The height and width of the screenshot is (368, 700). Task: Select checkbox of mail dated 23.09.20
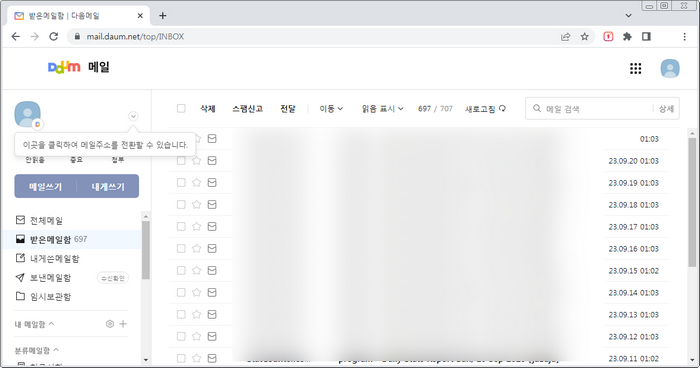point(181,160)
